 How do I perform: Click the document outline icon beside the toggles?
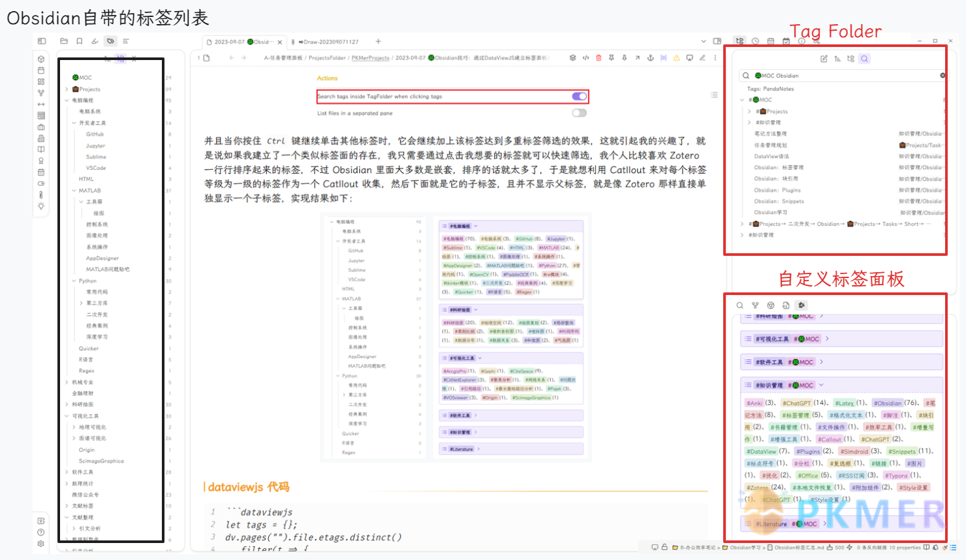(x=714, y=95)
